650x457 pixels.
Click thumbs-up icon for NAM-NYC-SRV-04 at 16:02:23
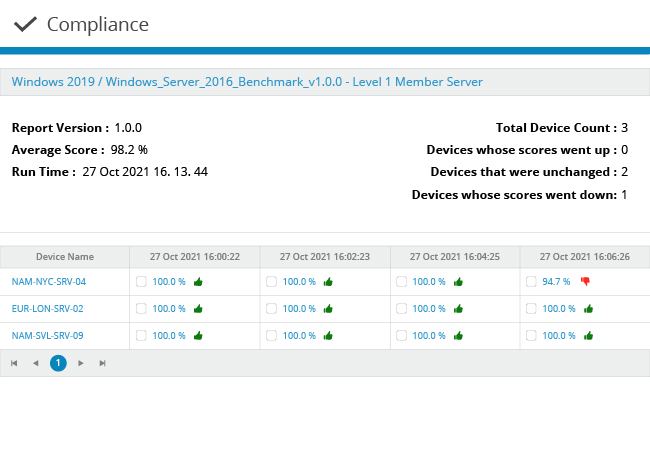pos(328,282)
